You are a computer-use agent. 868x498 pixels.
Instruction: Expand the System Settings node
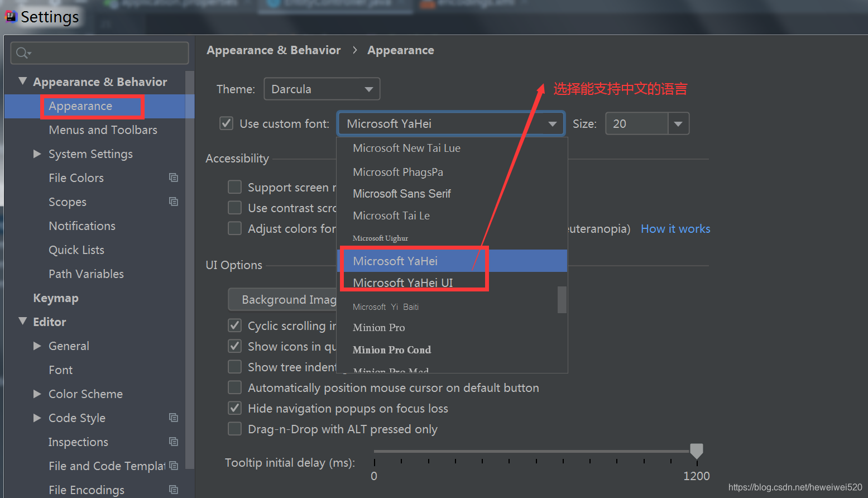(37, 154)
